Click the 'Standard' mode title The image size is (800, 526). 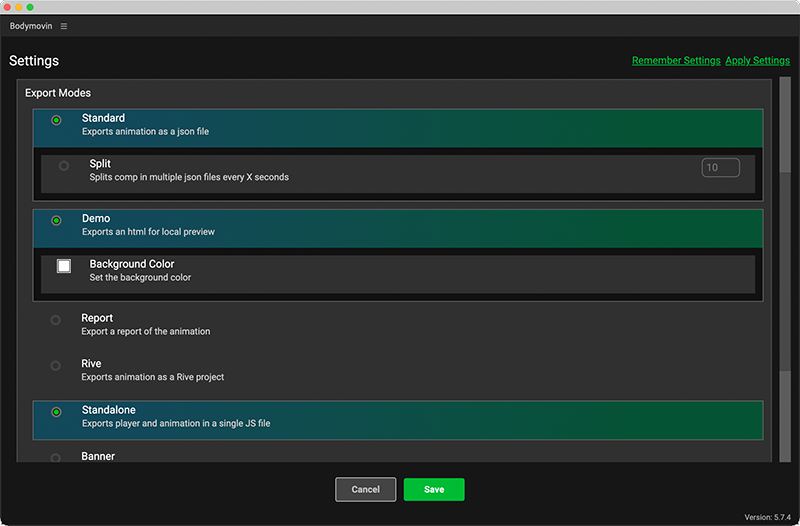click(103, 118)
